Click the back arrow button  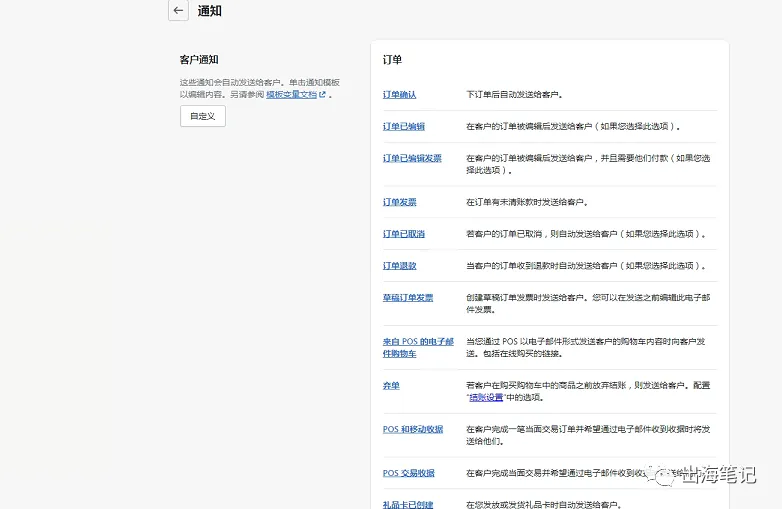coord(178,10)
